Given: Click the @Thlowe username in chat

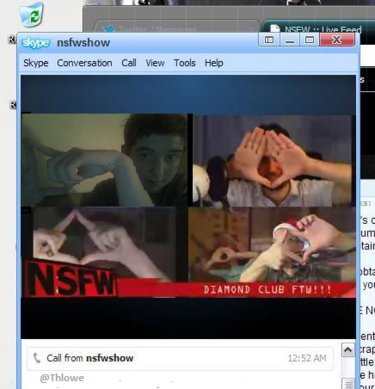Looking at the screenshot, I should 62,378.
